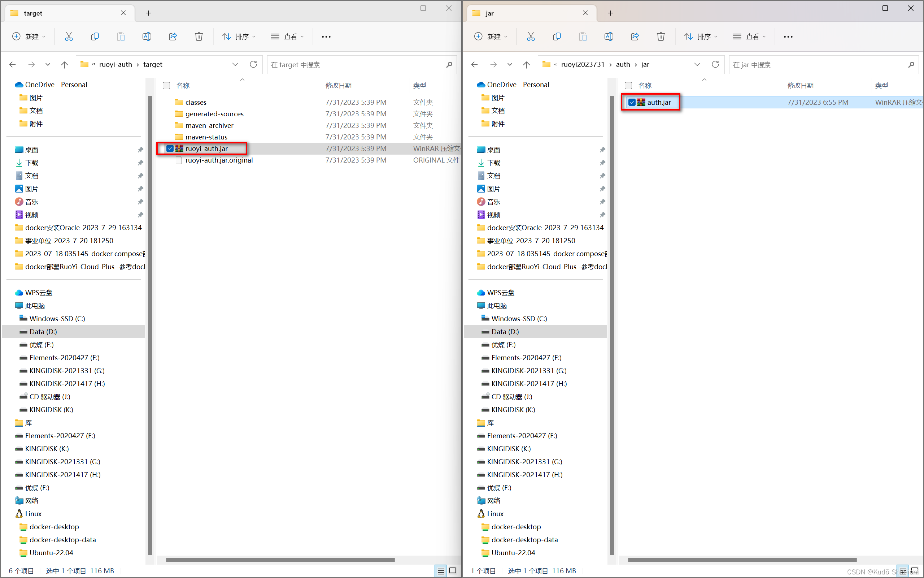The height and width of the screenshot is (578, 924).
Task: Refresh the target folder view
Action: pos(253,64)
